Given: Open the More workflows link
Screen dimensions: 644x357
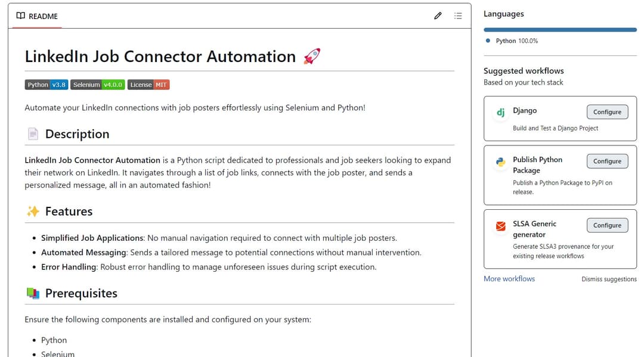Looking at the screenshot, I should click(509, 278).
